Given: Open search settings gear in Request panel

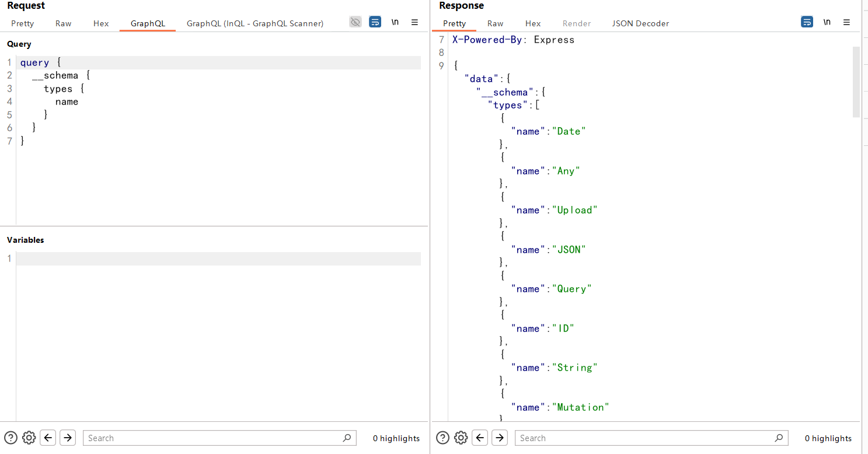Looking at the screenshot, I should [x=29, y=438].
